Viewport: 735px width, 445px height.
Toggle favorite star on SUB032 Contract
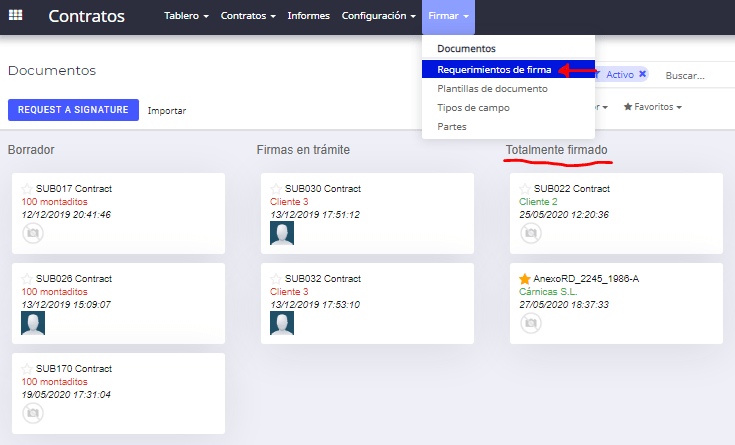point(276,279)
